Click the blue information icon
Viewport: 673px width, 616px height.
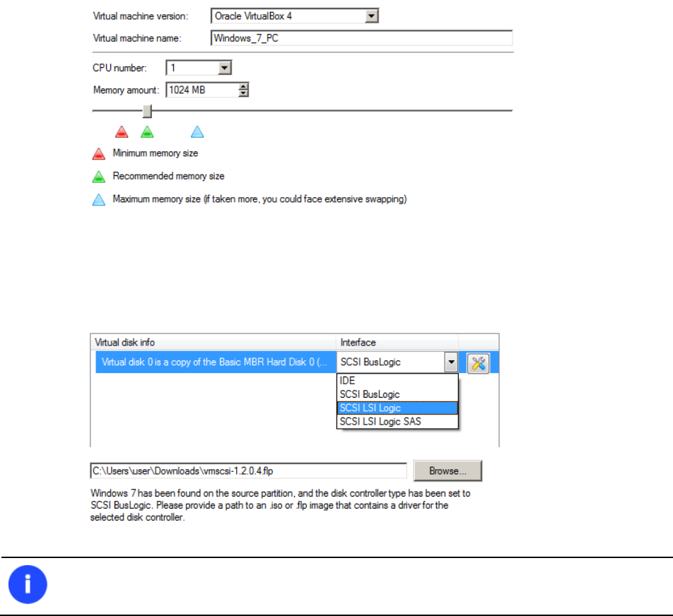click(28, 584)
